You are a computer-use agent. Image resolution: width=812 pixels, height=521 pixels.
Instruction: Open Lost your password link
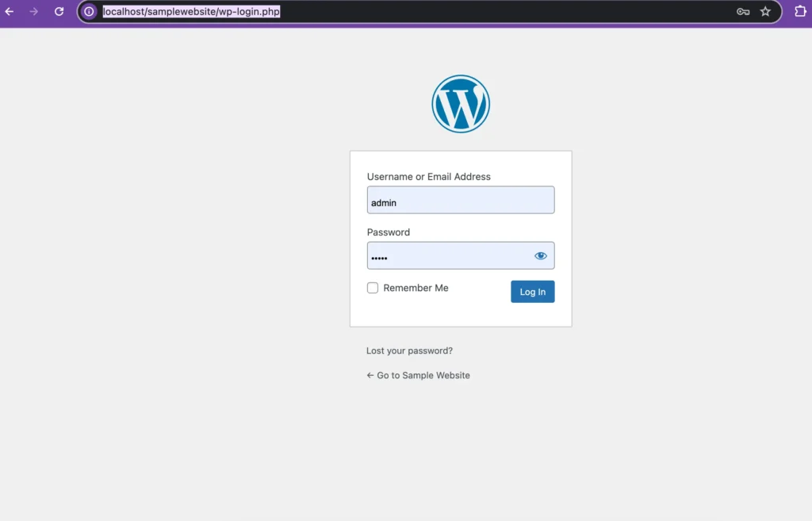pyautogui.click(x=410, y=351)
